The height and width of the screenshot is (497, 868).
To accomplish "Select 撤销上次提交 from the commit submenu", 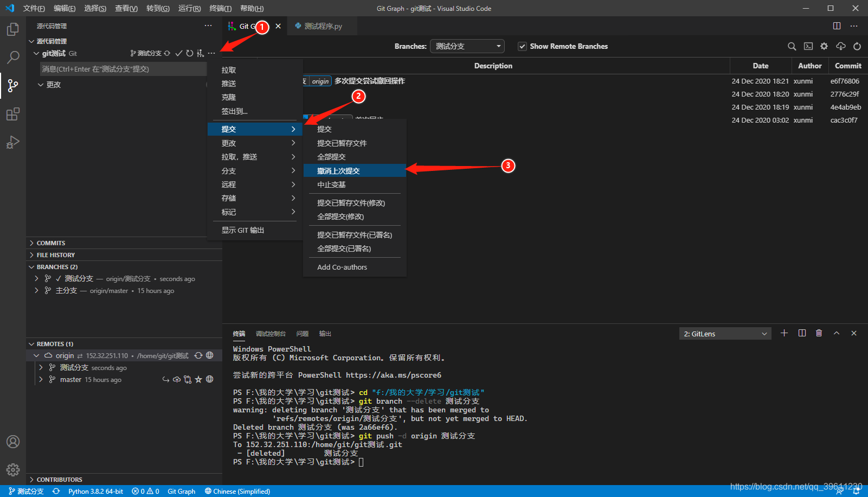I will [339, 170].
